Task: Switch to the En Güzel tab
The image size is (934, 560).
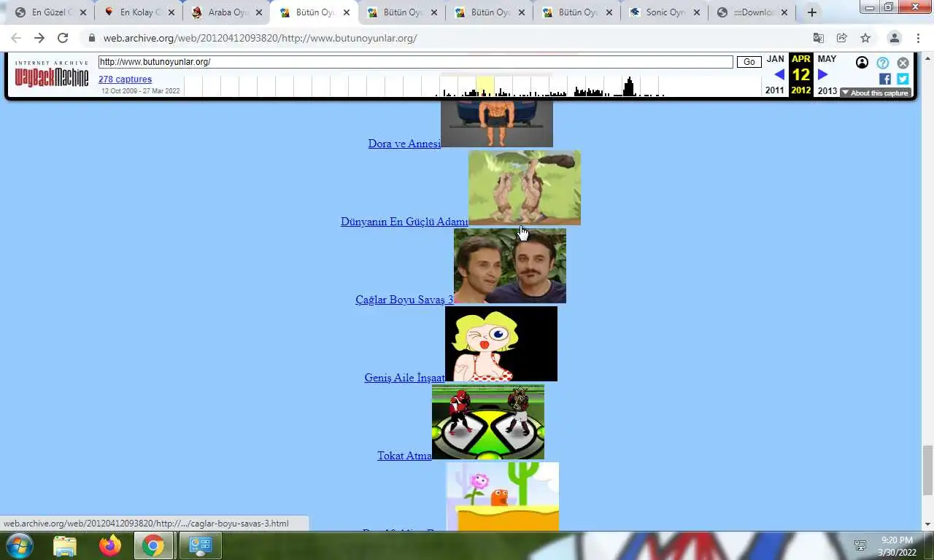Action: [x=50, y=12]
